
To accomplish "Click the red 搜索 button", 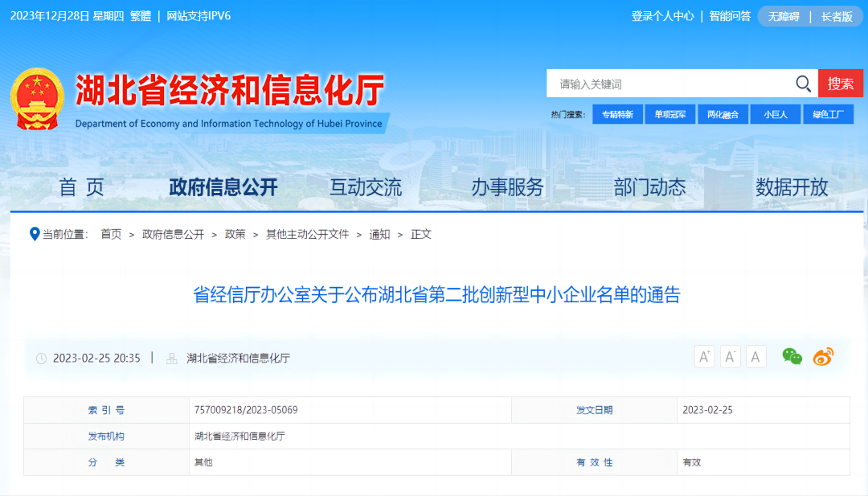I will 841,84.
